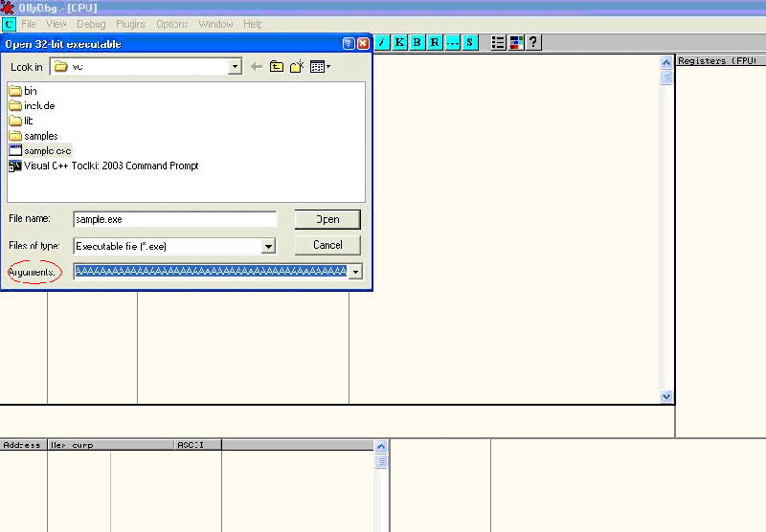Click the Registers (FPU) header
766x532 pixels.
721,60
